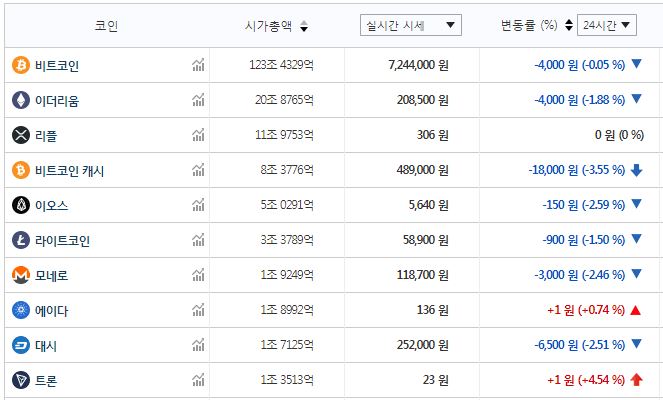Viewport: 663px width, 400px height.
Task: Open the 실시간 시세 dropdown
Action: tap(410, 25)
